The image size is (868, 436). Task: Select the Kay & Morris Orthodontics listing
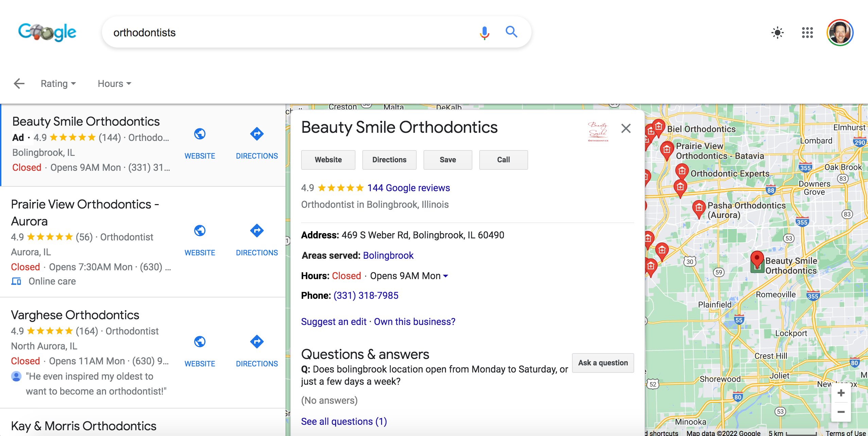[84, 426]
